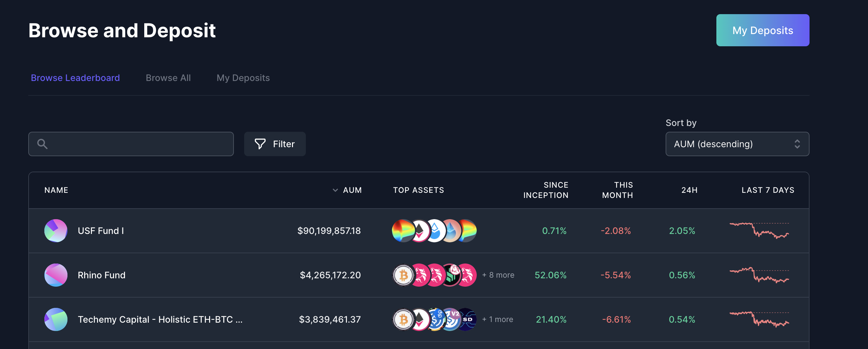Toggle AUM column sort chevron
The image size is (868, 349).
(x=335, y=190)
